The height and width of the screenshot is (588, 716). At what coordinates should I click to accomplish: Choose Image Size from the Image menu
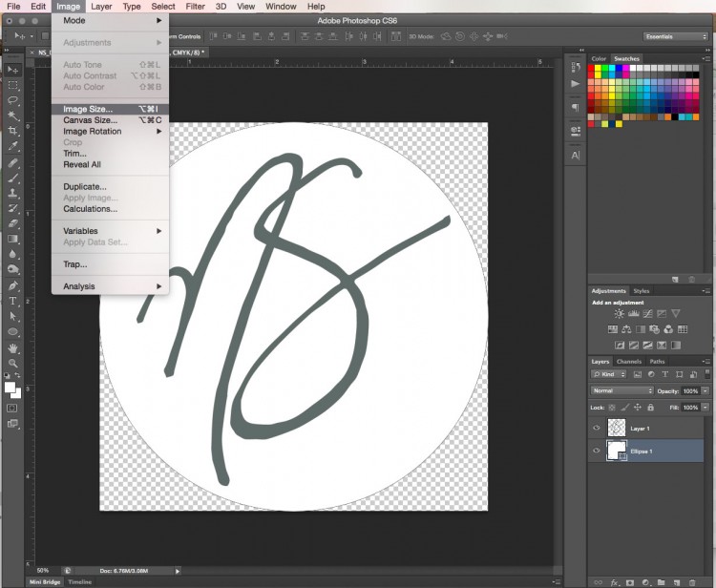click(x=88, y=109)
